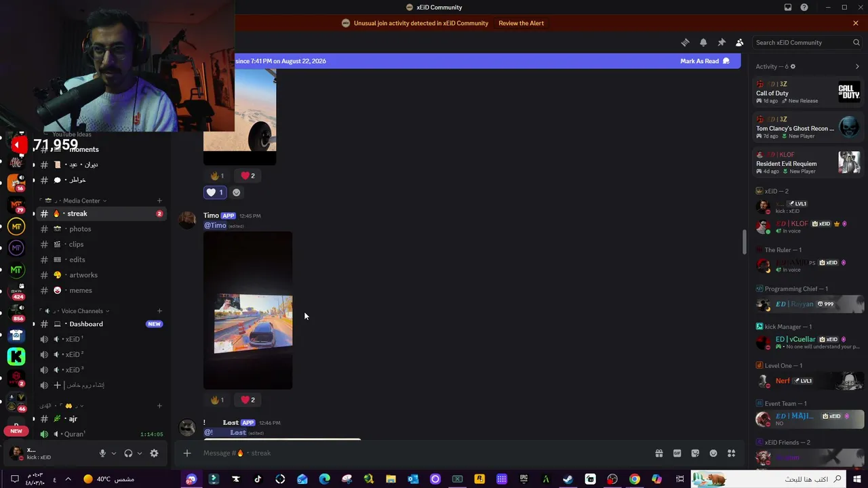Viewport: 868px width, 488px height.
Task: Open Discord help icon
Action: [804, 7]
